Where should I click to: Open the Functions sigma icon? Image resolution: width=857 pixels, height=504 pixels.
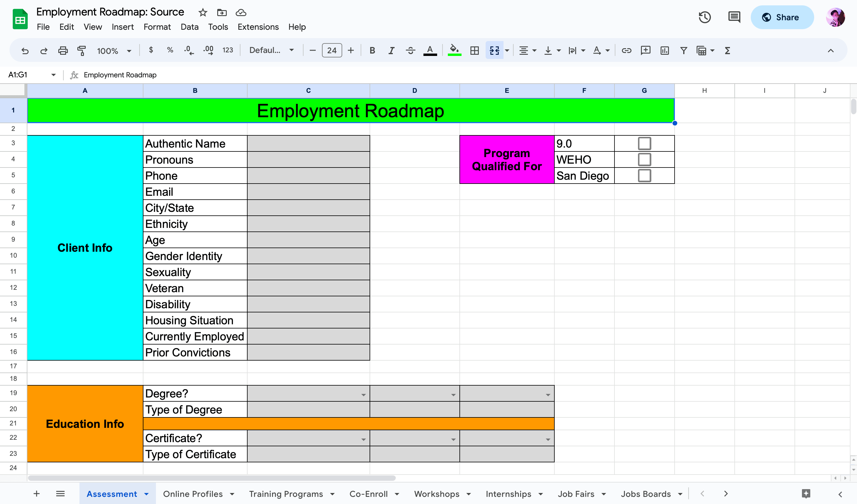(728, 51)
